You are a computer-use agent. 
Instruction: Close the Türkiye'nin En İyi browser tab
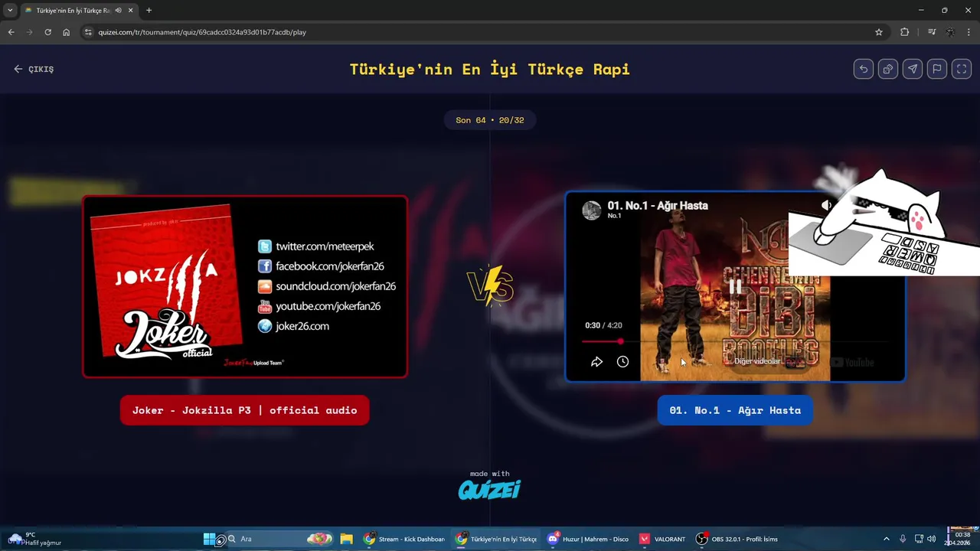(x=130, y=11)
